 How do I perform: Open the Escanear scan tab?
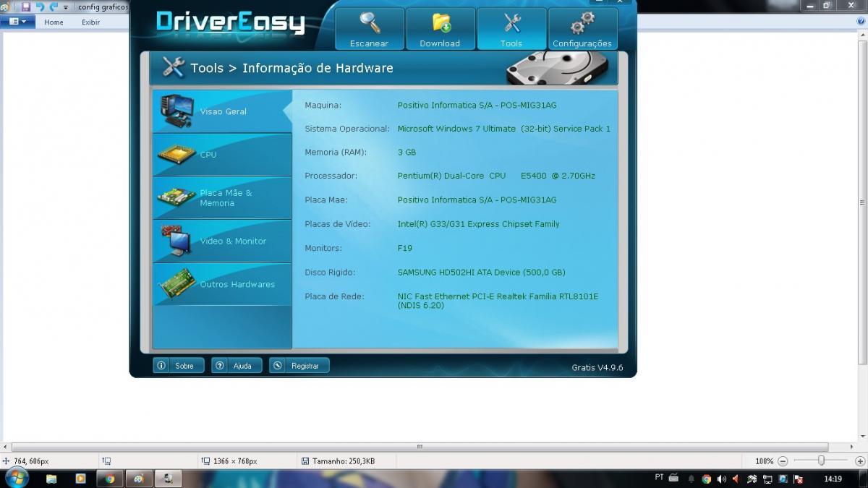(369, 29)
